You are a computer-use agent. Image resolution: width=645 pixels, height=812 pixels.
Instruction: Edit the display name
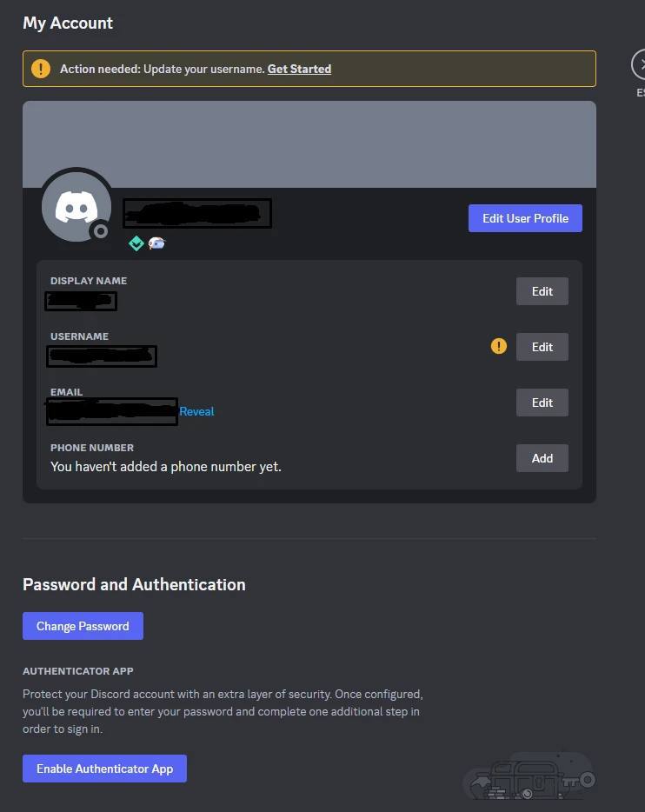point(542,291)
